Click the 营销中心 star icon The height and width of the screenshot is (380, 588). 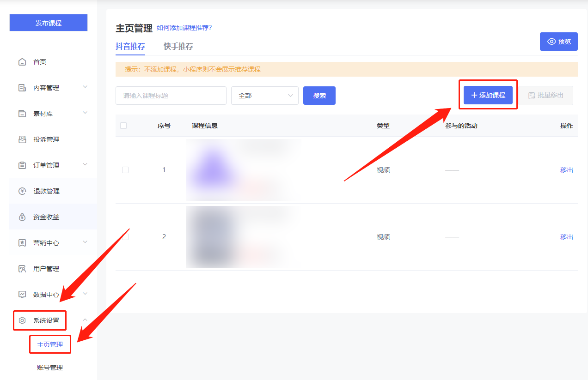[x=22, y=243]
